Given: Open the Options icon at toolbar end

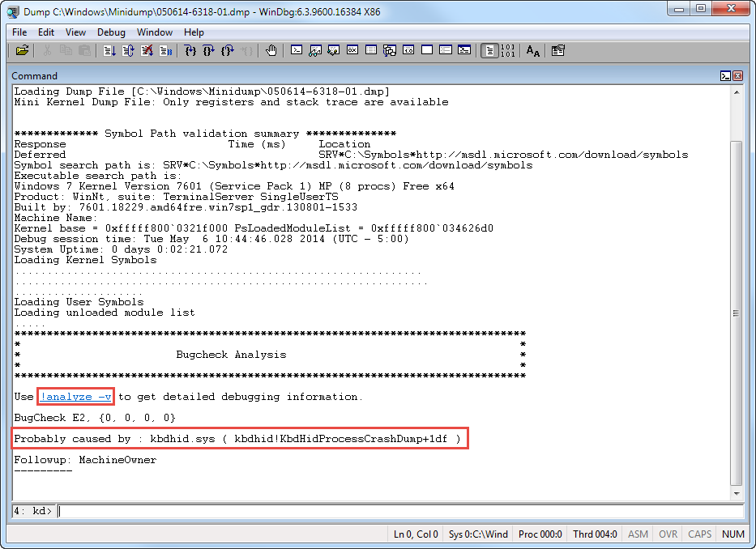Looking at the screenshot, I should pos(557,50).
